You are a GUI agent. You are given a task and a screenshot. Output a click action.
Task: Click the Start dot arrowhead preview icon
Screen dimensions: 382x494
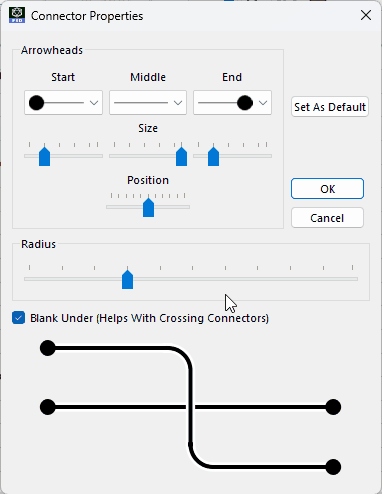(36, 103)
